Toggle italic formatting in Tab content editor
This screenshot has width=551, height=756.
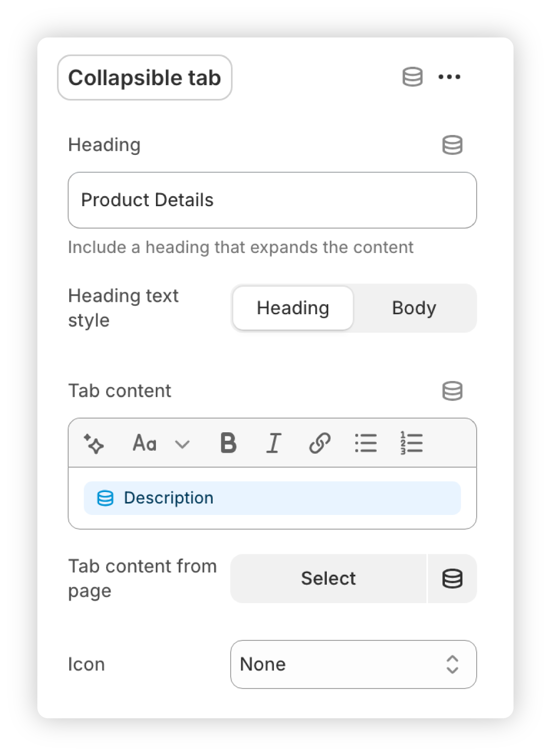(x=274, y=443)
